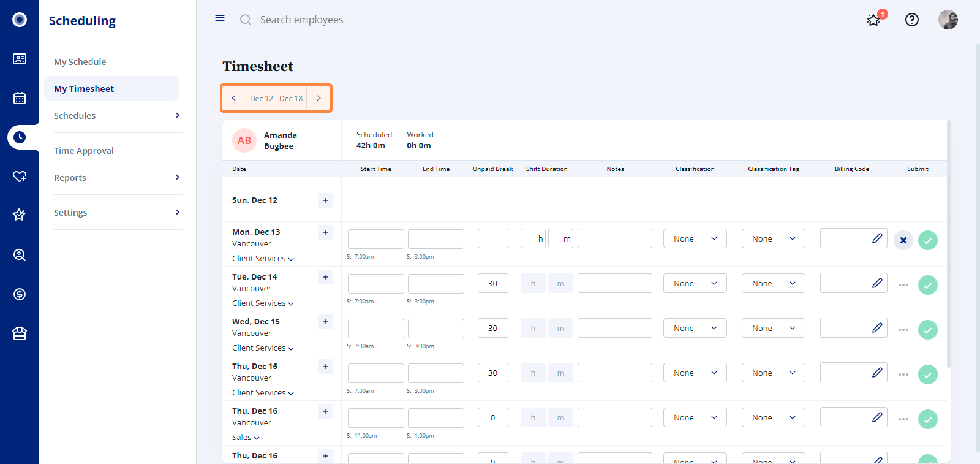
Task: Expand the Reports menu chevron
Action: [x=177, y=177]
